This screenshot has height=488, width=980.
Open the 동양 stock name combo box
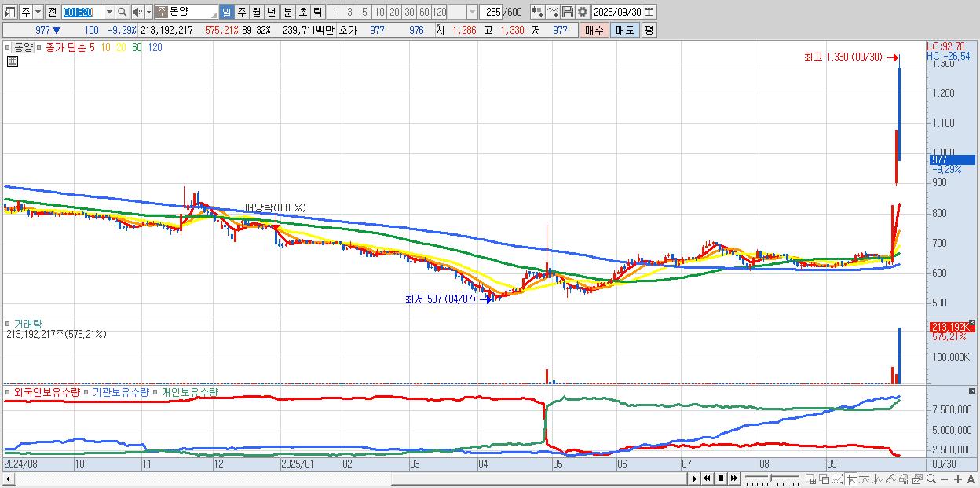[186, 12]
